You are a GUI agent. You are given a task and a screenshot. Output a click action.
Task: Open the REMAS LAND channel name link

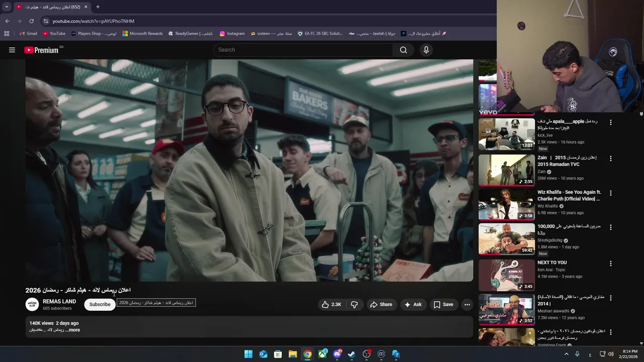tap(59, 302)
